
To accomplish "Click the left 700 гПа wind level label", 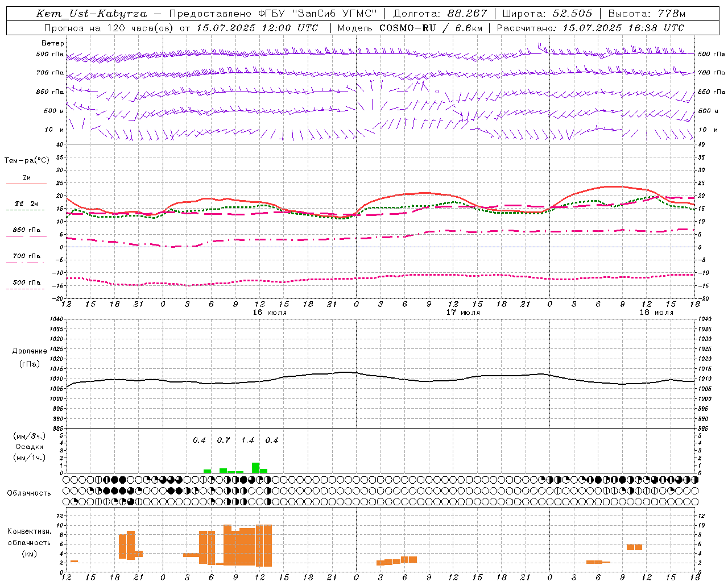I will point(50,73).
